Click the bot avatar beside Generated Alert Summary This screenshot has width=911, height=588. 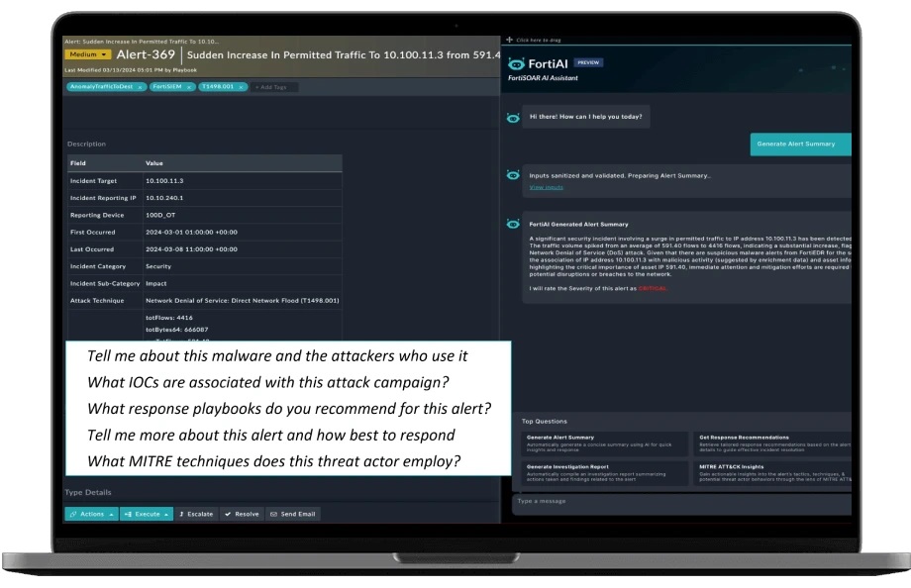pos(513,225)
